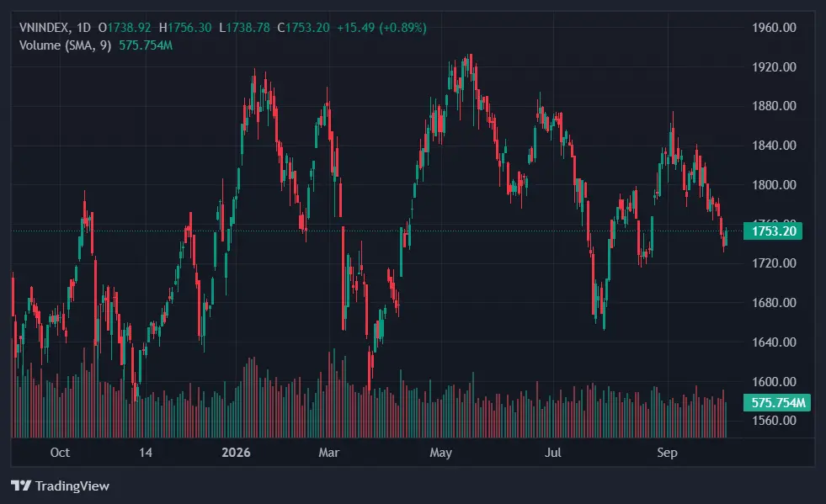This screenshot has height=504, width=826.
Task: Select the Volume (SMA, 9) indicator label
Action: point(66,45)
